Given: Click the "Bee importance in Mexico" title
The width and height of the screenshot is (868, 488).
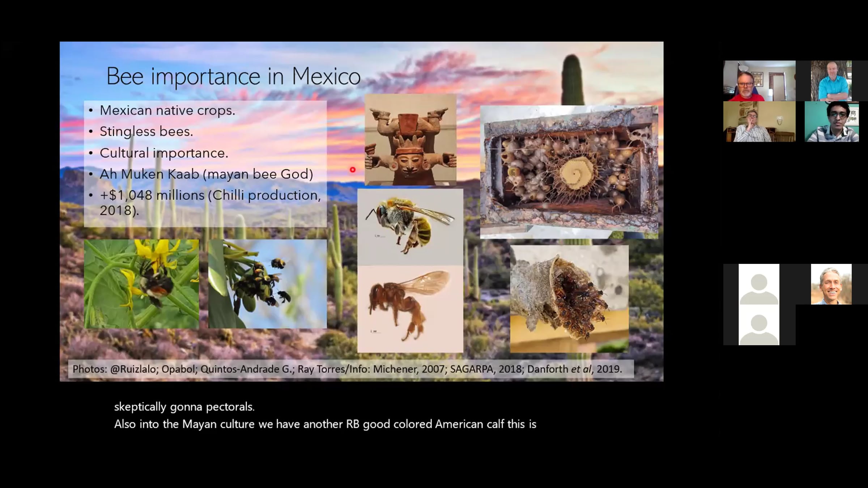Looking at the screenshot, I should [x=233, y=76].
